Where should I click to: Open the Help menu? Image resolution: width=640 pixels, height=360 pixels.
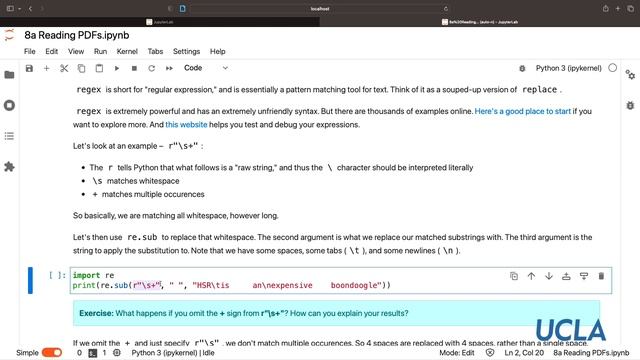218,51
